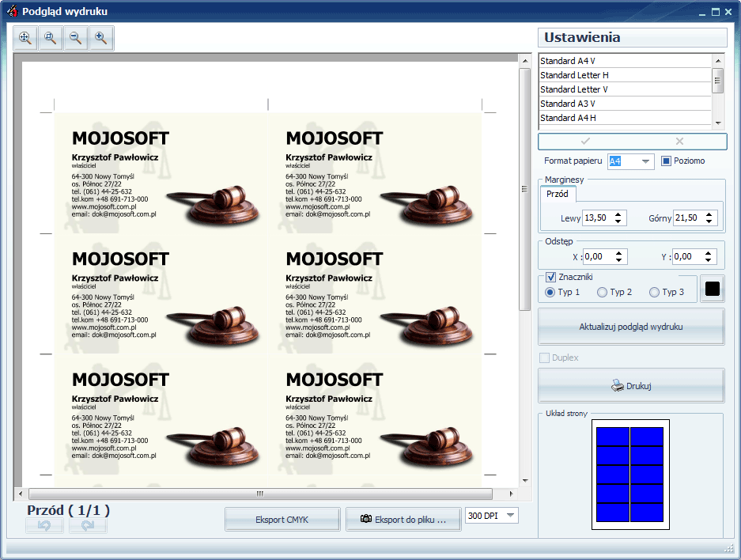The width and height of the screenshot is (741, 560).
Task: Increase the Odstęp Y value
Action: [x=708, y=253]
